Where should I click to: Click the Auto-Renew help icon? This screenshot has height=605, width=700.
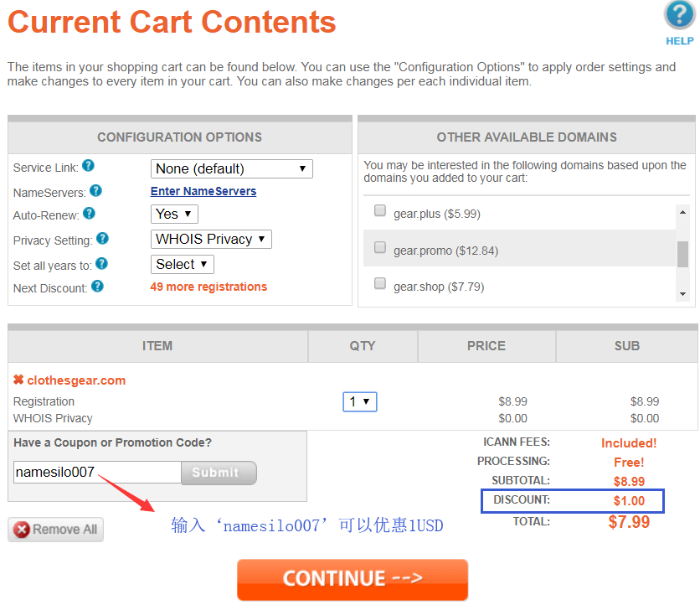[90, 215]
